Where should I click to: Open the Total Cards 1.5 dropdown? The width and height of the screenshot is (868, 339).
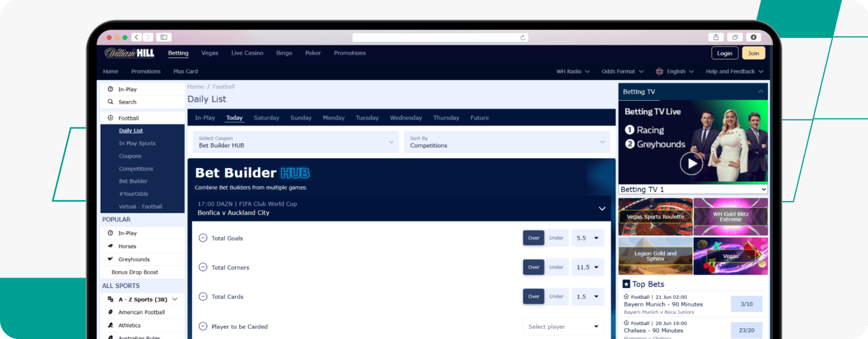588,296
